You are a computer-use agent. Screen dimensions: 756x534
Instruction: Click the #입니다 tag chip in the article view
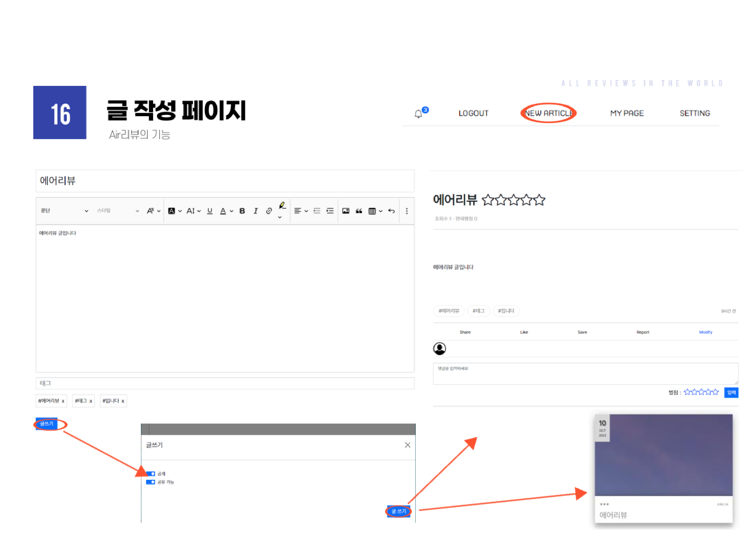click(x=506, y=311)
